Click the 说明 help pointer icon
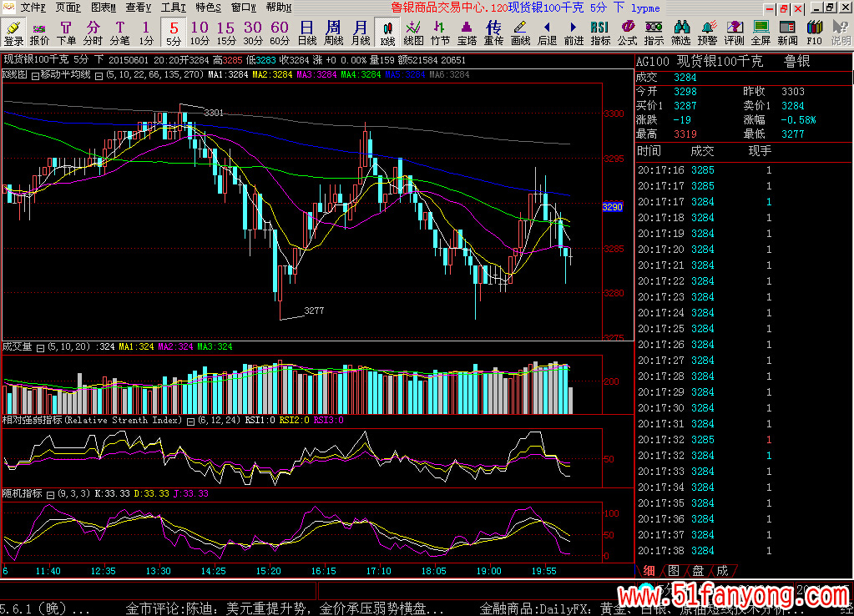The image size is (854, 616). coord(841,33)
